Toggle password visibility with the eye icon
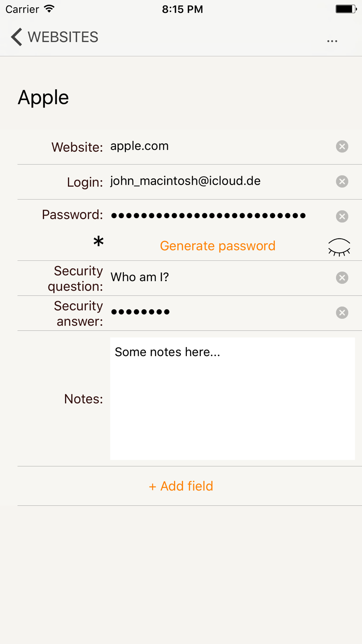Screen dimensions: 362x644 click(x=339, y=247)
